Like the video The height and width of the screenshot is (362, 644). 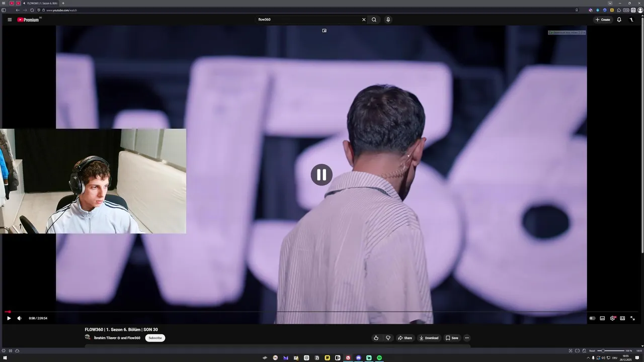tap(376, 338)
